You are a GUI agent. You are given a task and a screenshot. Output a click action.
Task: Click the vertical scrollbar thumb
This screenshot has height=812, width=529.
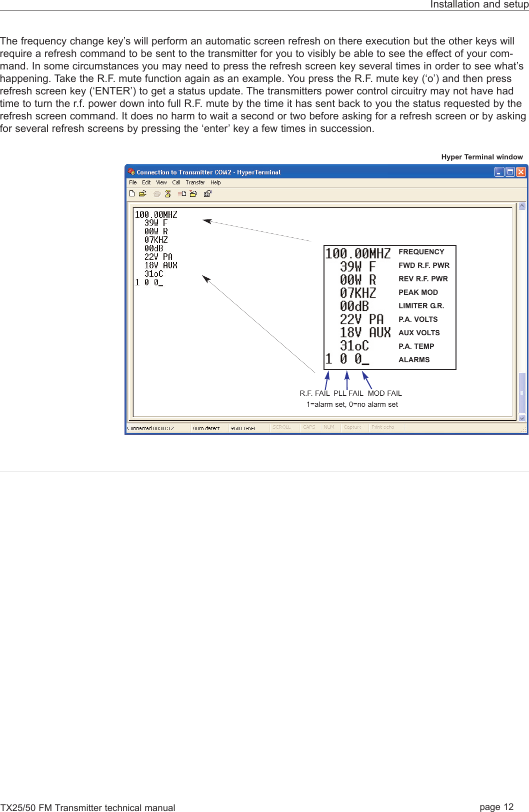coord(522,393)
